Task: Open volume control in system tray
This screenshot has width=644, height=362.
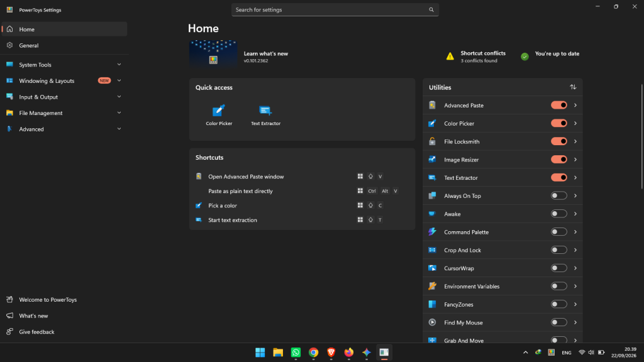Action: 591,352
